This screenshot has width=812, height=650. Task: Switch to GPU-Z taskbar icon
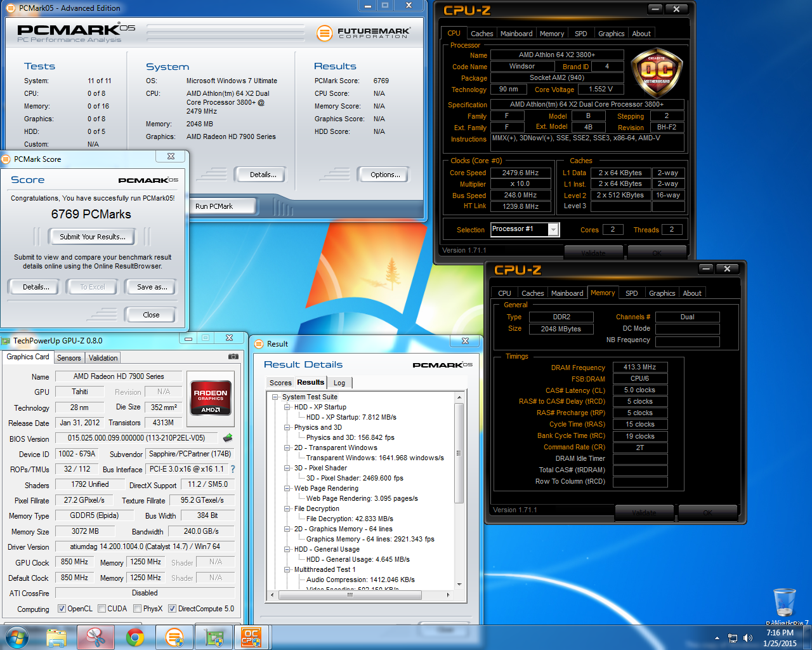[214, 637]
